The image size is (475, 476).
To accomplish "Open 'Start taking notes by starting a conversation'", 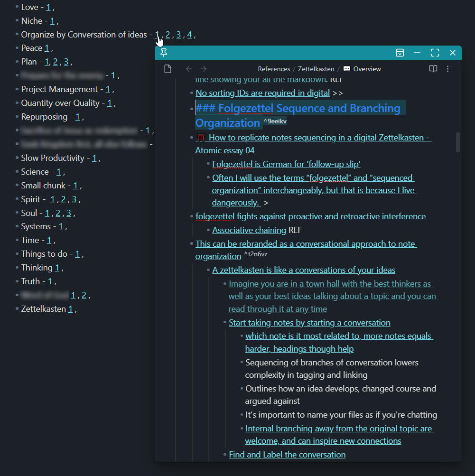I will pyautogui.click(x=309, y=323).
